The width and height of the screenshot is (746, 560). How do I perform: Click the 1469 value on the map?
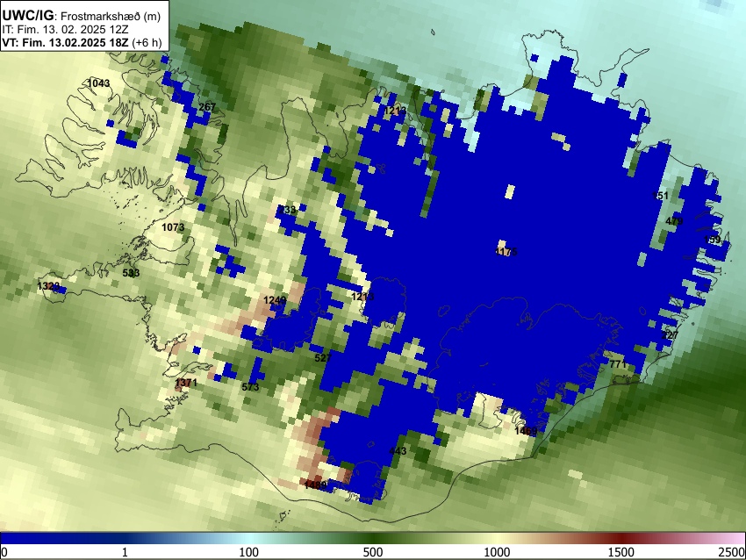point(526,431)
